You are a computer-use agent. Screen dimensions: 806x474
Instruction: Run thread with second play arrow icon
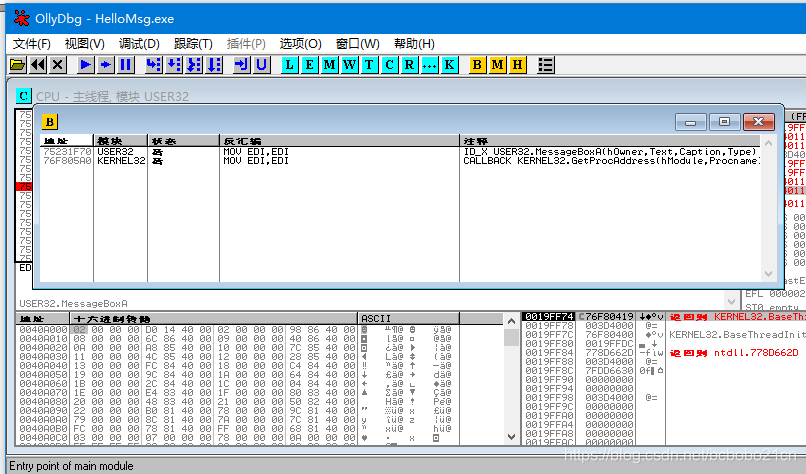coord(106,65)
